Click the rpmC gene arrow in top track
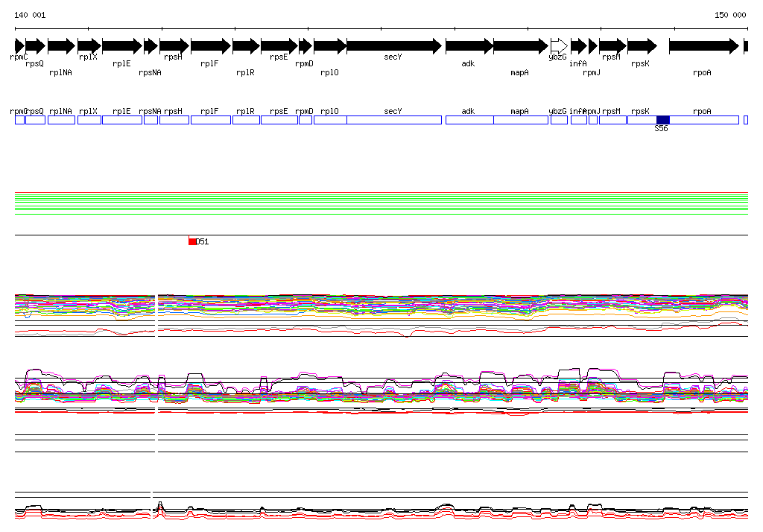Screen dimensions: 763x532 click(20, 46)
